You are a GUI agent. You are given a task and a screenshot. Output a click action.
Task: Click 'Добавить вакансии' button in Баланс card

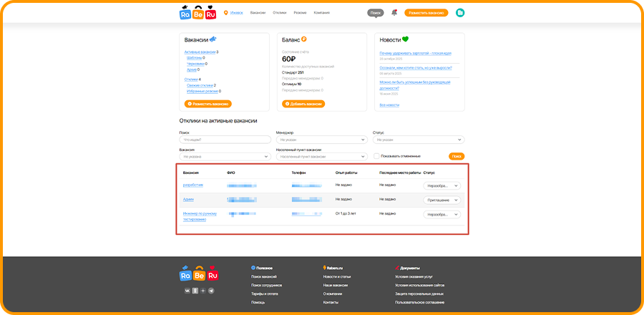[x=304, y=104]
